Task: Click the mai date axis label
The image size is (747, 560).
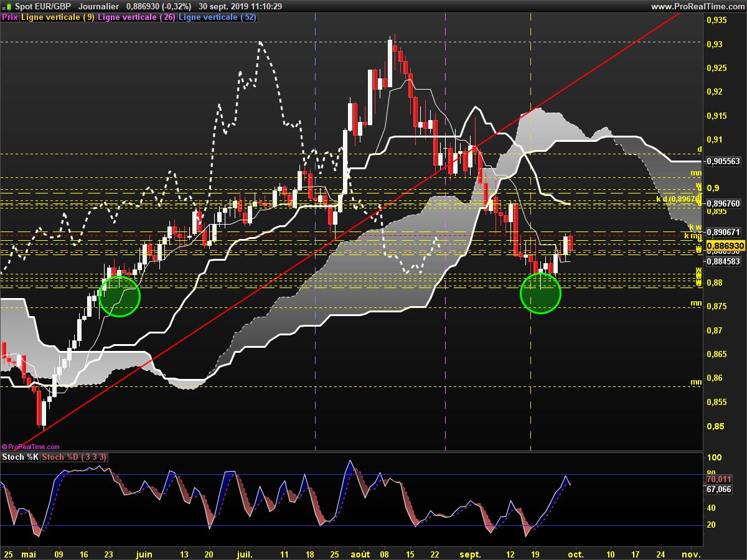Action: tap(29, 553)
